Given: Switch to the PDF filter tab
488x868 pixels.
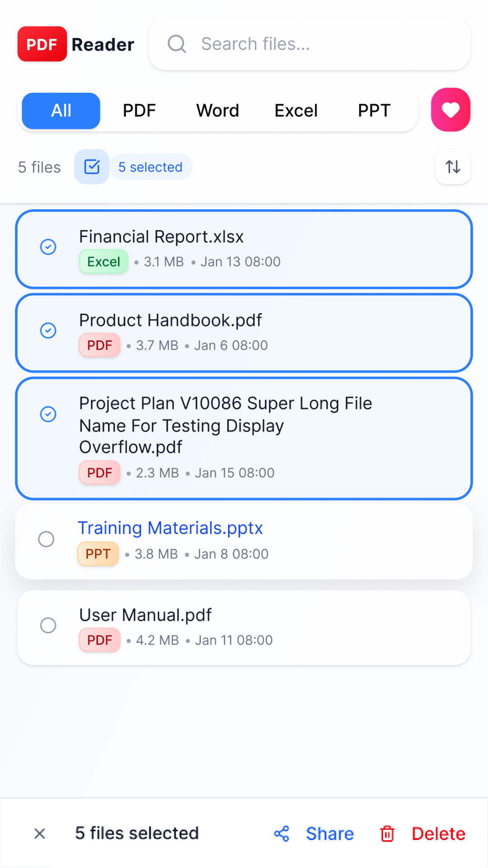Looking at the screenshot, I should pyautogui.click(x=139, y=111).
